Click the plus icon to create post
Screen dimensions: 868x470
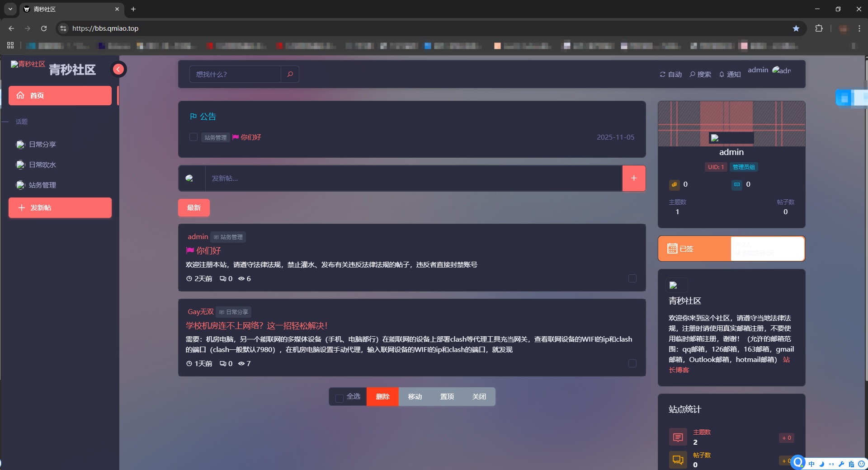[x=633, y=179]
